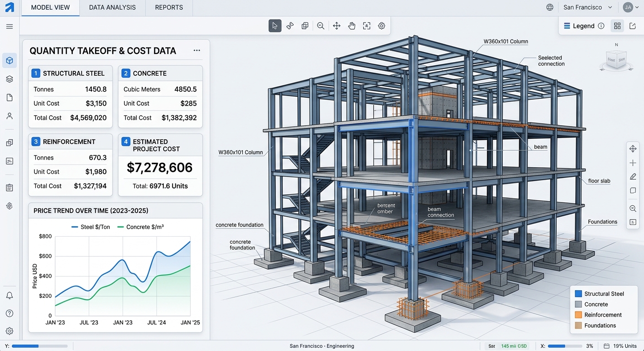This screenshot has height=351, width=644.
Task: Click the checklist form sidebar icon
Action: 10,161
